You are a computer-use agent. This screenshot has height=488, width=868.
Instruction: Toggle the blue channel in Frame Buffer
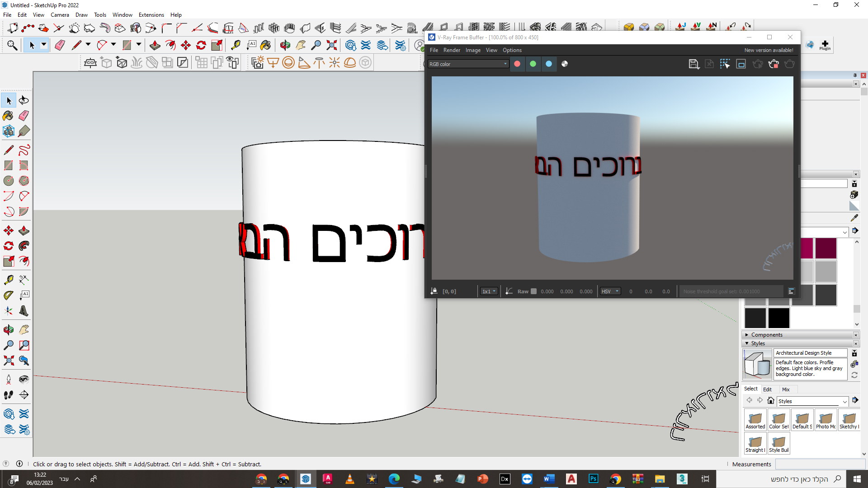pyautogui.click(x=549, y=64)
